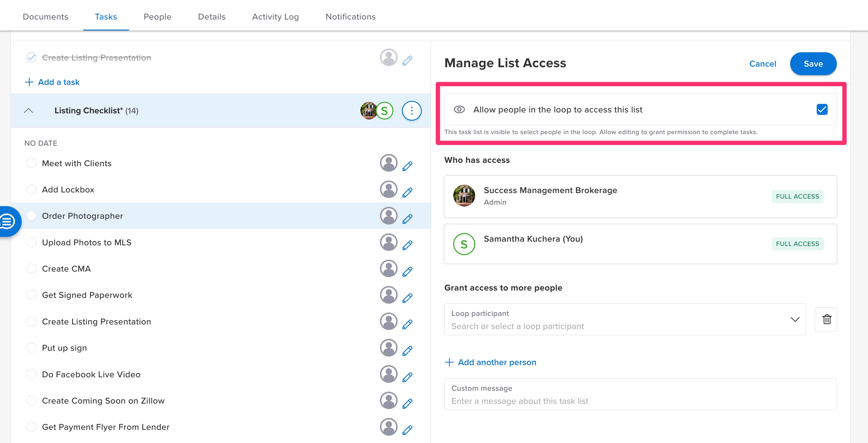Open the three-dot menu for Listing Checklist
Image resolution: width=868 pixels, height=443 pixels.
click(x=411, y=111)
